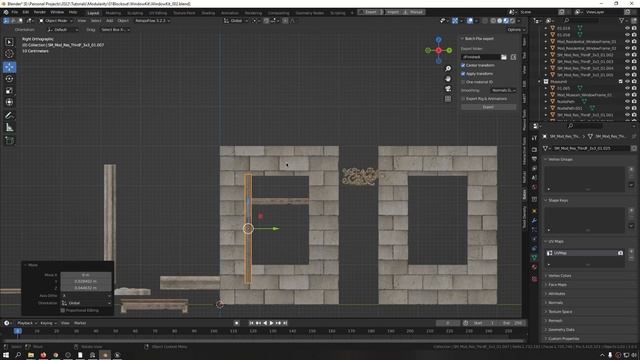The image size is (640, 360).
Task: Select the Add Cube tool
Action: pyautogui.click(x=9, y=140)
